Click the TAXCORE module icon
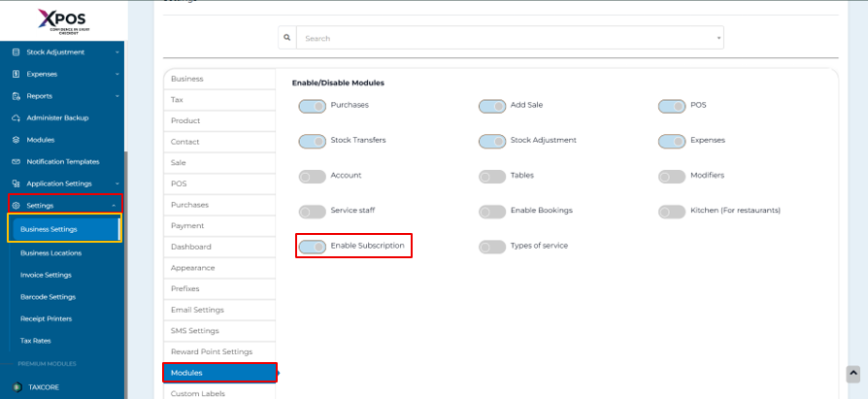Viewport: 868px width, 399px height. 17,386
